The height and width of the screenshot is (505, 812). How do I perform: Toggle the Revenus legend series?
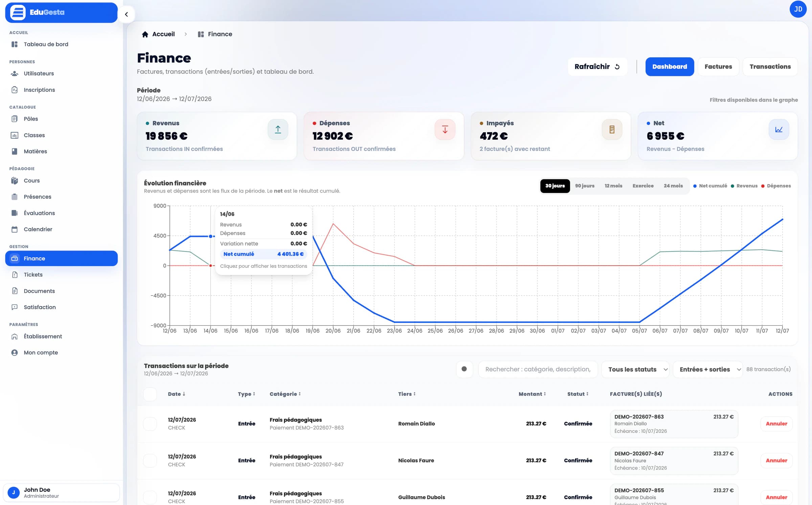pos(744,186)
